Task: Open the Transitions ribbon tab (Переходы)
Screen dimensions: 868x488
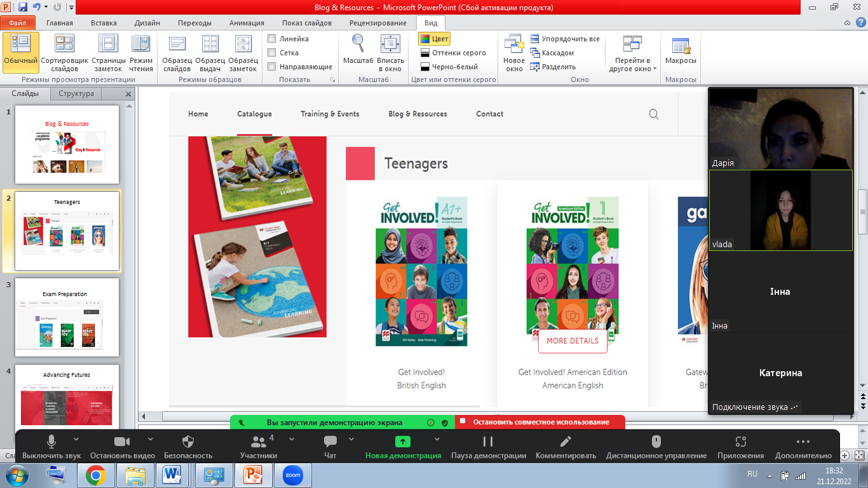Action: (195, 23)
